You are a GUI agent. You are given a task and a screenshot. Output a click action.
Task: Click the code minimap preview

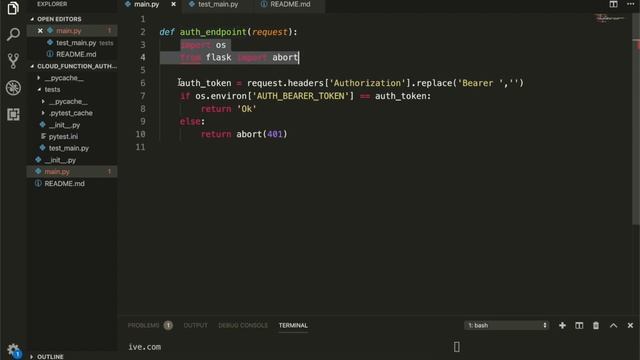point(609,18)
